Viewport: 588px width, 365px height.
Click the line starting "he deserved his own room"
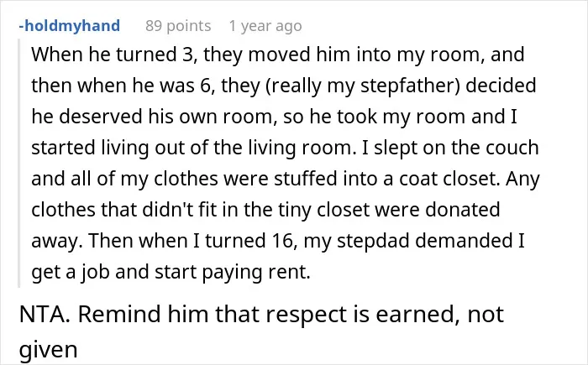(x=274, y=117)
